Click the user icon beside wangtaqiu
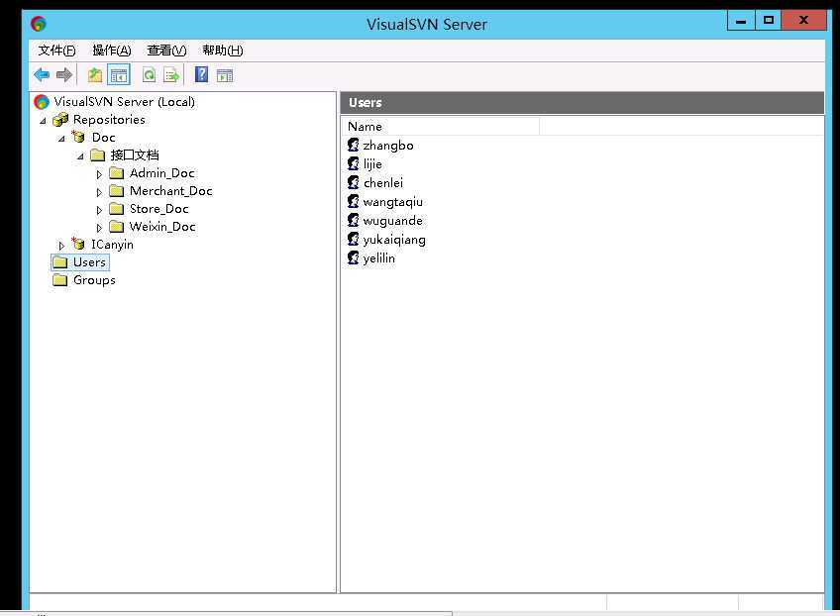Image resolution: width=840 pixels, height=616 pixels. point(354,201)
